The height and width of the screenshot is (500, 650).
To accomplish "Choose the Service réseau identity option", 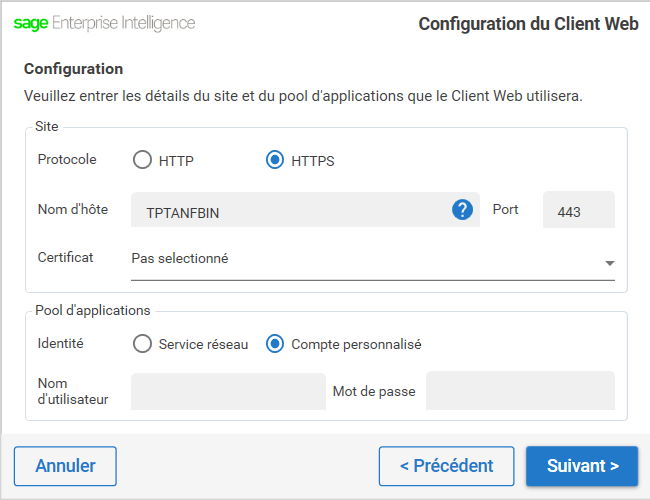I will 142,344.
